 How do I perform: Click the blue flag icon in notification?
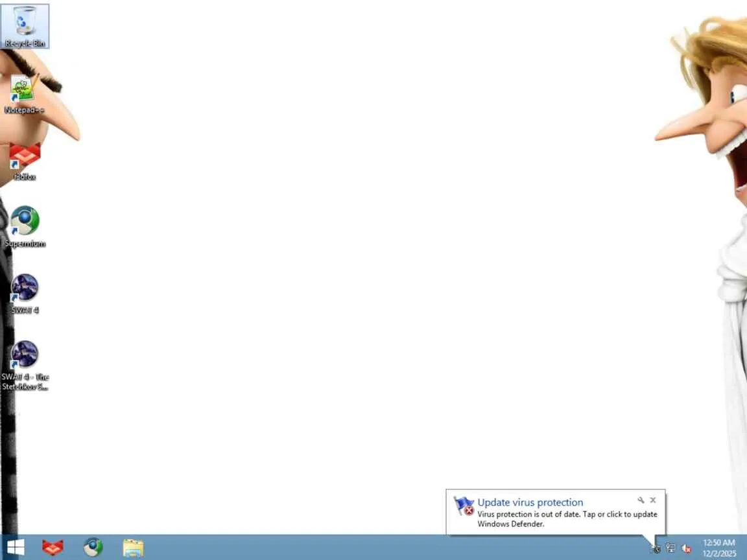coord(463,506)
